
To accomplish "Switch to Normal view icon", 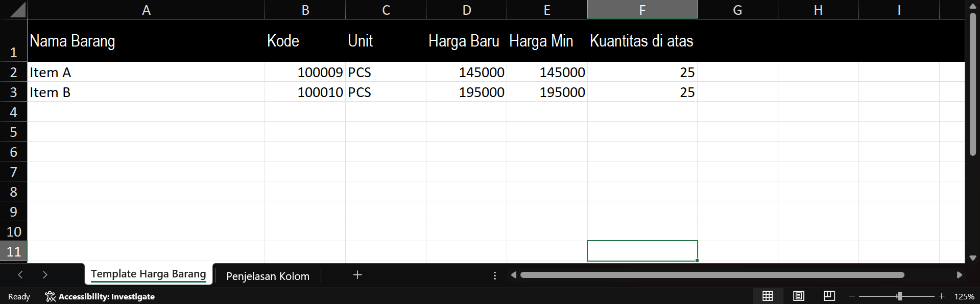I will click(x=767, y=296).
